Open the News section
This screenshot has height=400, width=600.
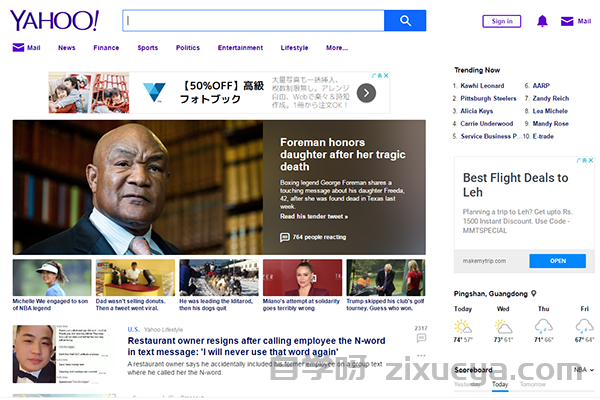pyautogui.click(x=67, y=48)
